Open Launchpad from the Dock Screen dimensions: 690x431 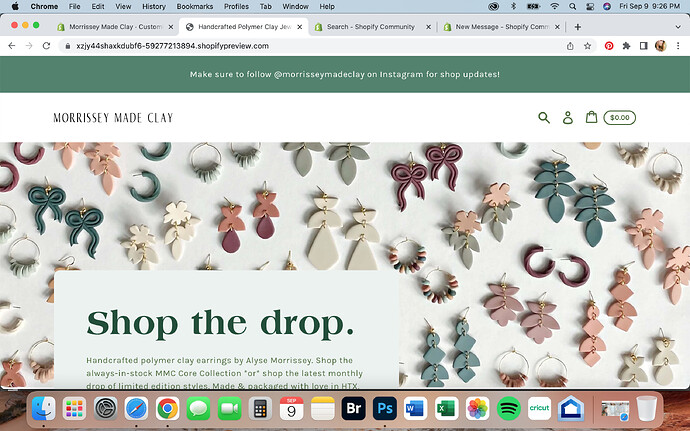[74, 408]
